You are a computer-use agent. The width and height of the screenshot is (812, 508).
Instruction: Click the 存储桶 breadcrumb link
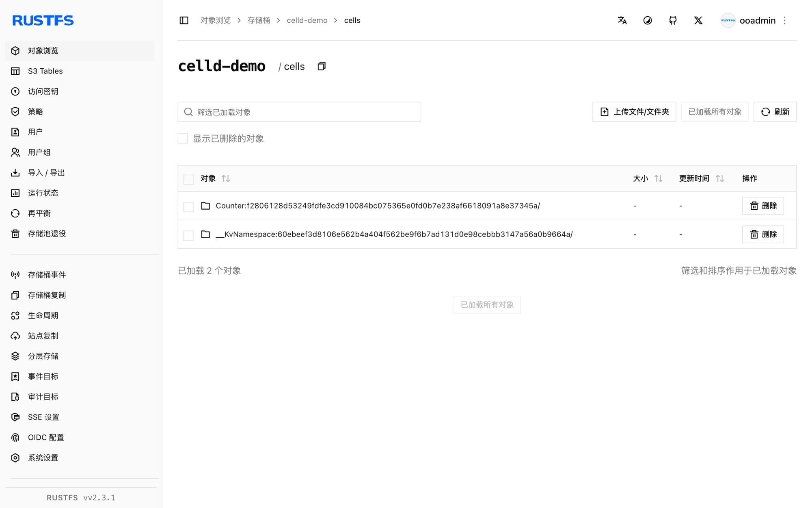tap(259, 20)
